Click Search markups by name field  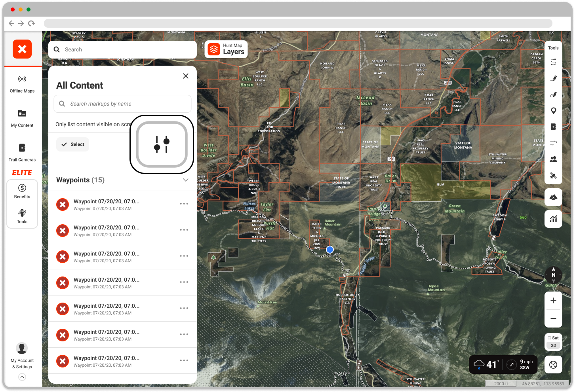(122, 104)
